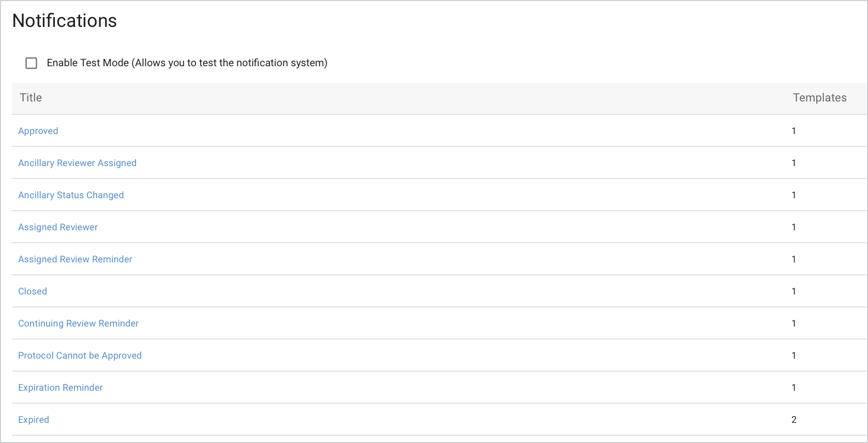This screenshot has width=868, height=443.
Task: Open Protocol Cannot be Approved notification
Action: tap(80, 356)
